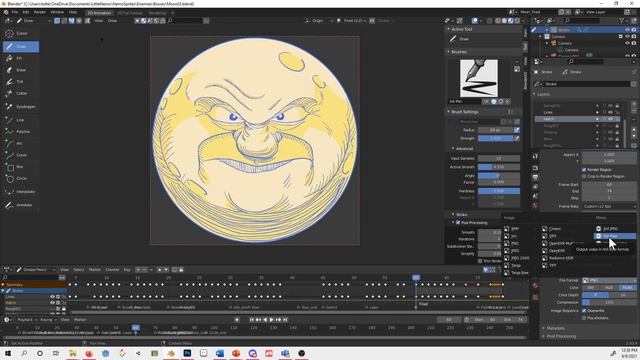Toggle the Render Region checkbox

click(584, 169)
